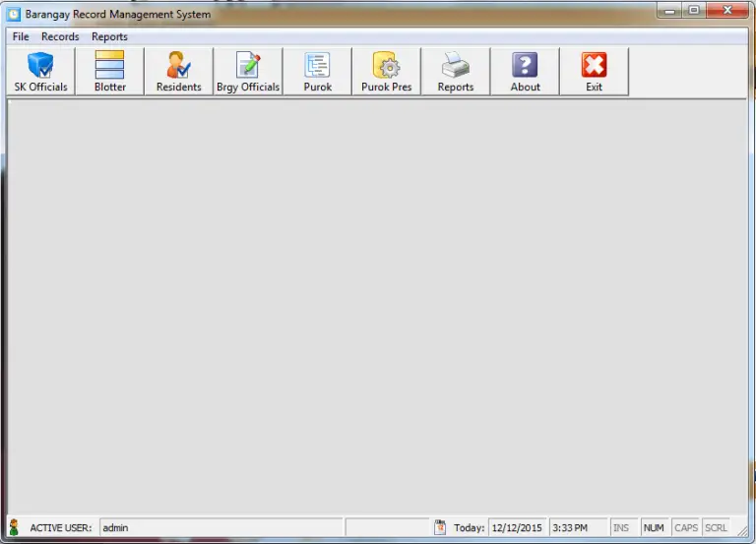Viewport: 756px width, 544px height.
Task: Open the Purok Pres toolbar icon
Action: (x=387, y=71)
